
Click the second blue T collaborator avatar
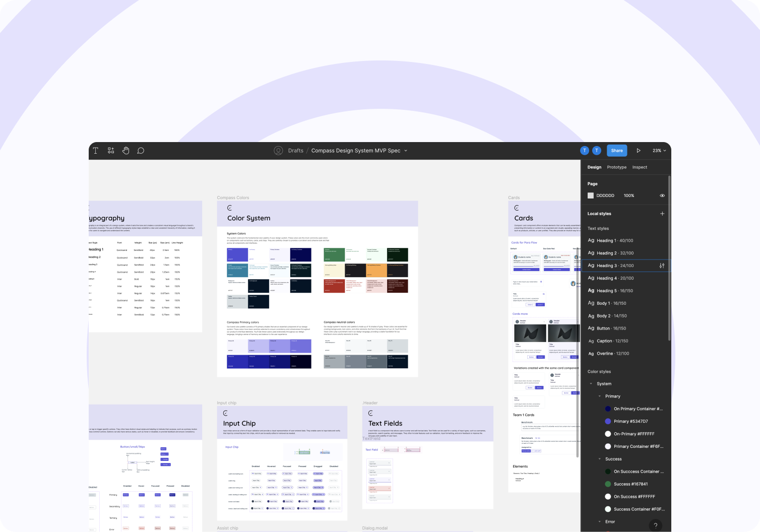(x=597, y=151)
